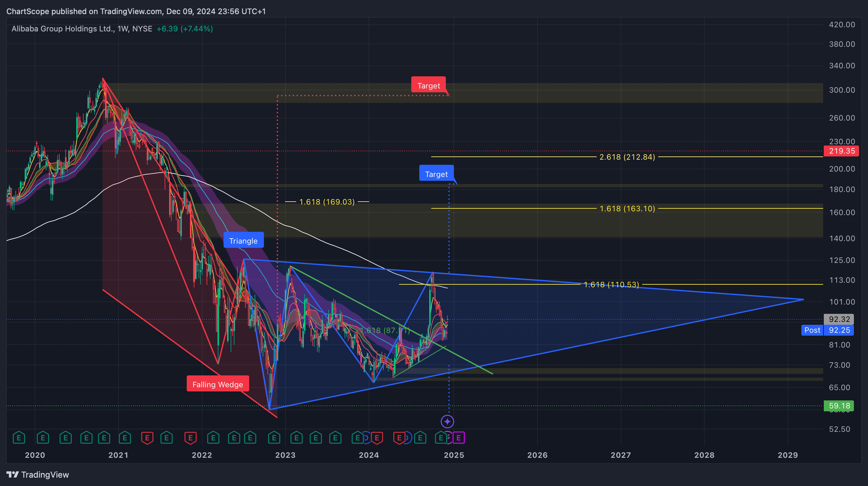Select the 2.618 (212.84) Fibonacci label

pyautogui.click(x=627, y=157)
